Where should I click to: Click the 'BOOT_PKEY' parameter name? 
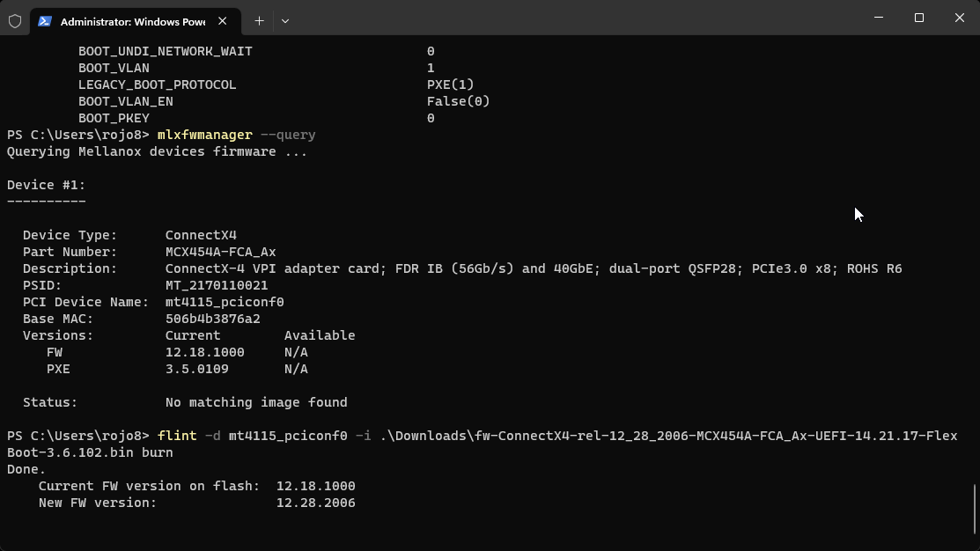[114, 118]
